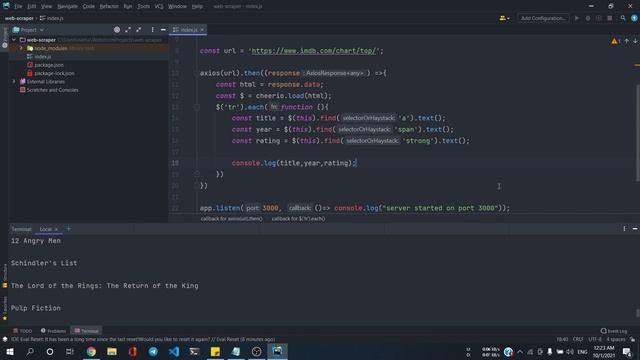Viewport: 640px width, 360px height.
Task: Hide the Project tool window
Action: point(163,30)
